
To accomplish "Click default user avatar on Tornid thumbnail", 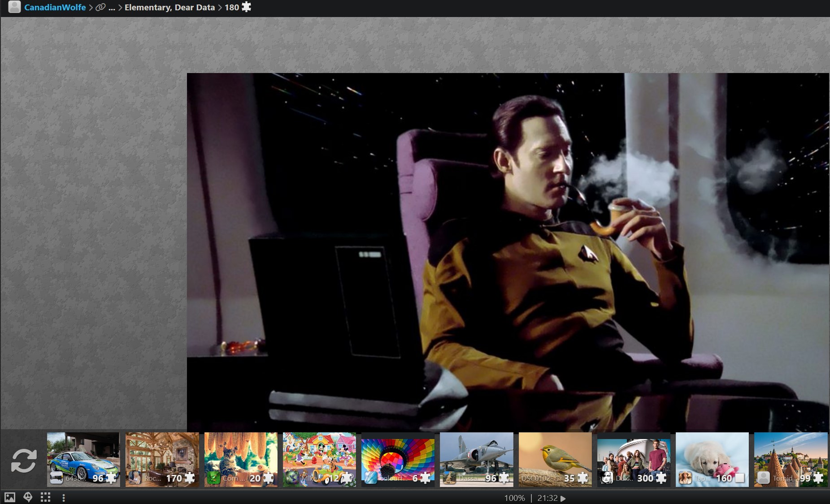I will click(x=764, y=478).
